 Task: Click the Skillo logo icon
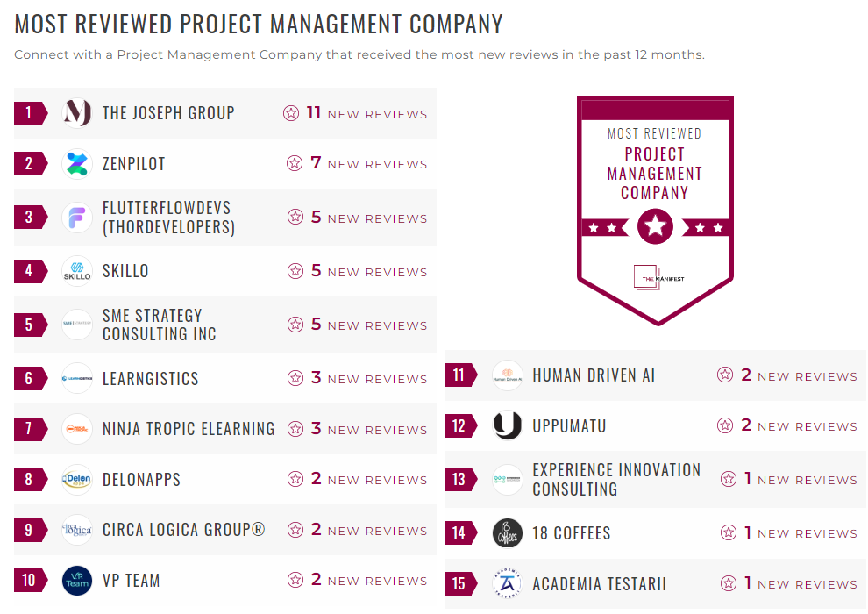point(77,271)
